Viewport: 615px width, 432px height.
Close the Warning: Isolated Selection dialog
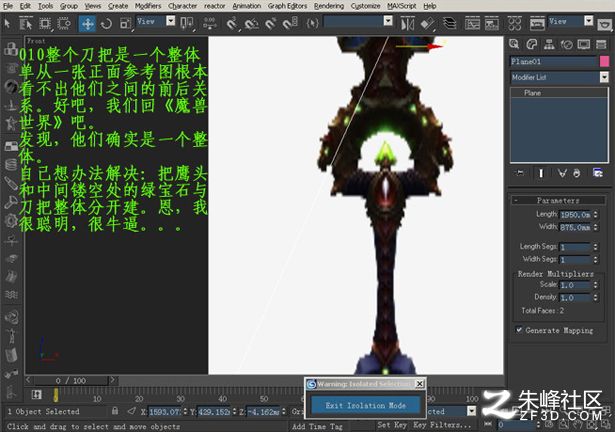click(x=419, y=384)
